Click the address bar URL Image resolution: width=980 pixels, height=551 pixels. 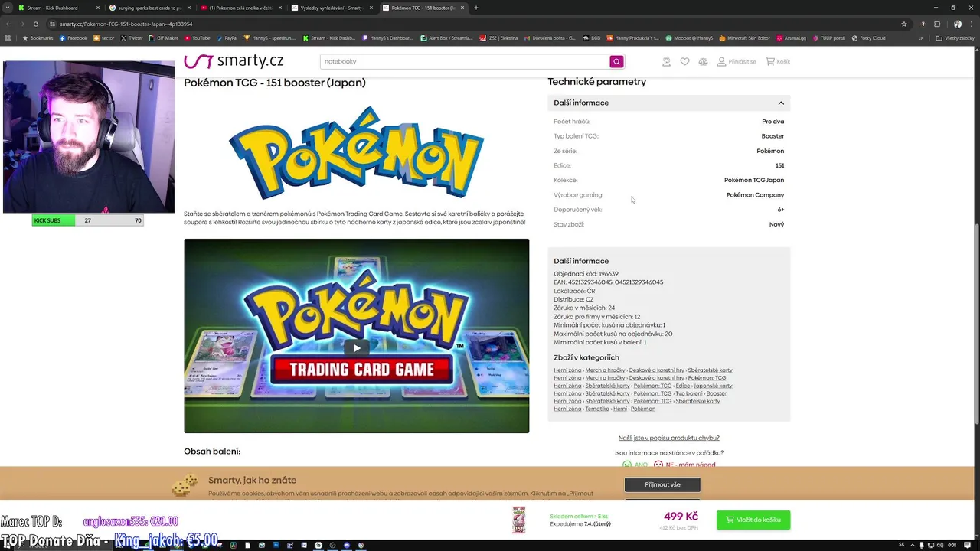(126, 24)
